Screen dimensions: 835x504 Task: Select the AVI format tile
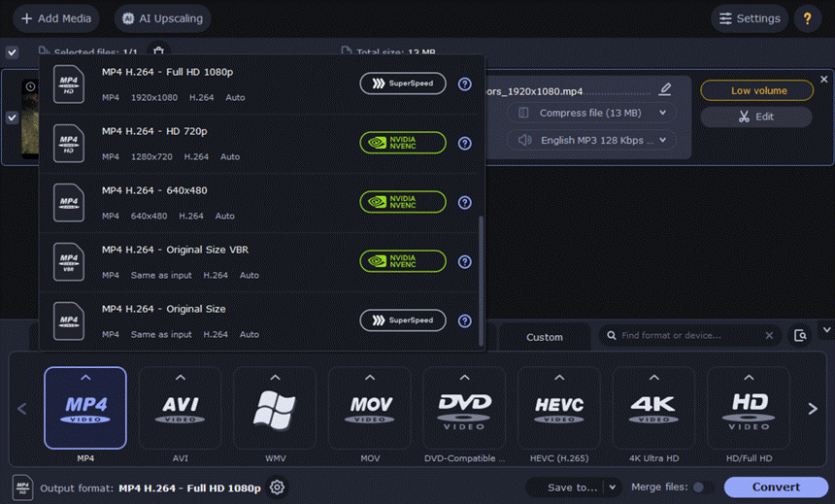point(180,408)
